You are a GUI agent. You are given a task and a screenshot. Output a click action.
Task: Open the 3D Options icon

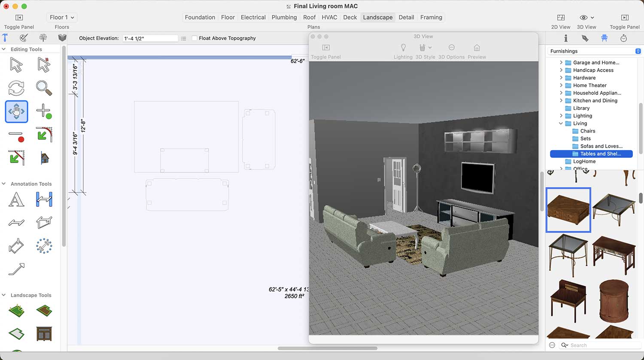click(x=451, y=48)
